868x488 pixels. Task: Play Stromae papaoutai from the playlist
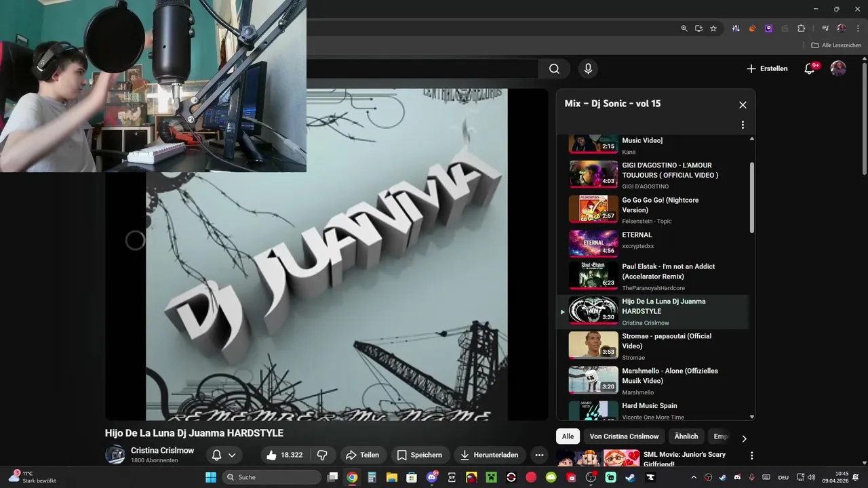pyautogui.click(x=652, y=346)
